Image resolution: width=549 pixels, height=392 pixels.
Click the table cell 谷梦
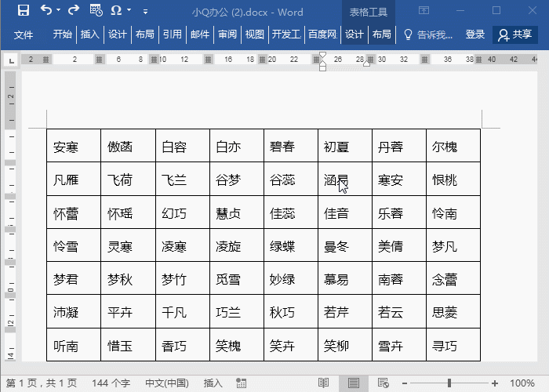(x=237, y=179)
